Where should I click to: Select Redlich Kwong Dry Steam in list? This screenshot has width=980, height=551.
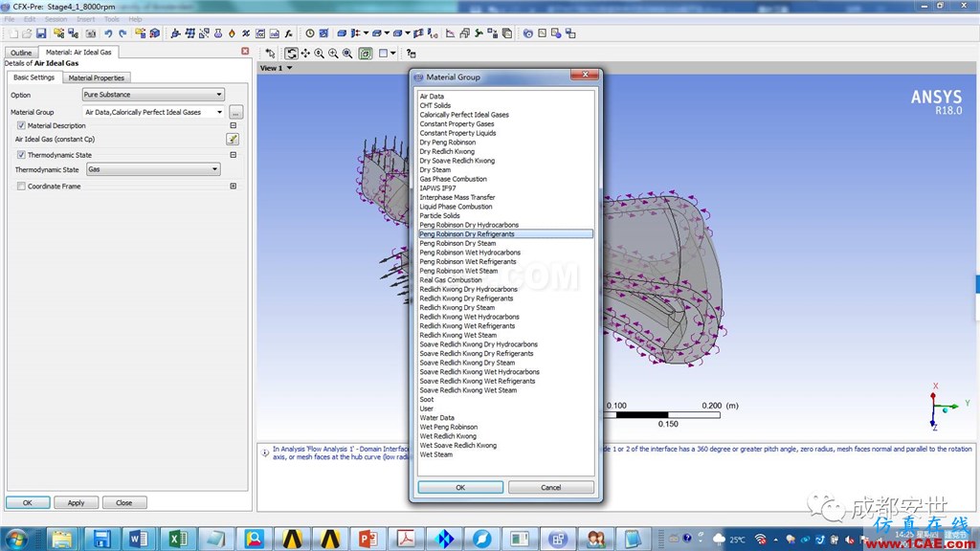[457, 307]
